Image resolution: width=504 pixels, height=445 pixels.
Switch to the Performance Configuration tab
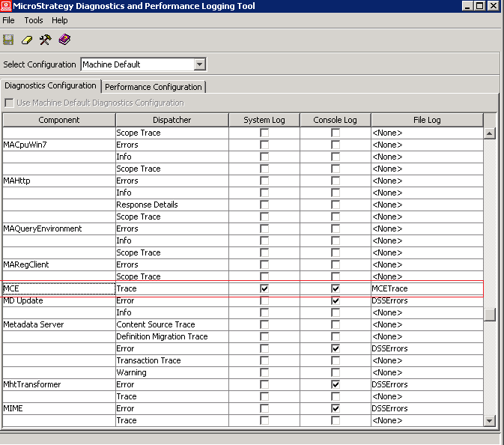(x=154, y=87)
